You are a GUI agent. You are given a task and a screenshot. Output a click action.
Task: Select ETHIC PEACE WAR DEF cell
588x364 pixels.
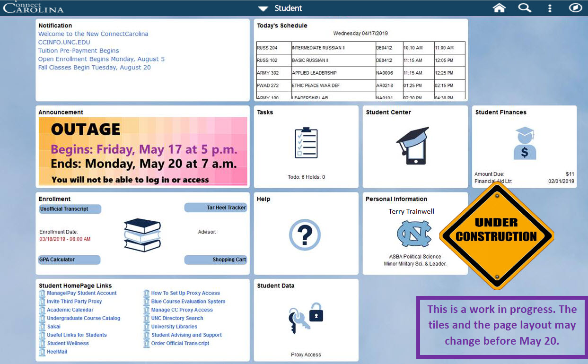[333, 86]
